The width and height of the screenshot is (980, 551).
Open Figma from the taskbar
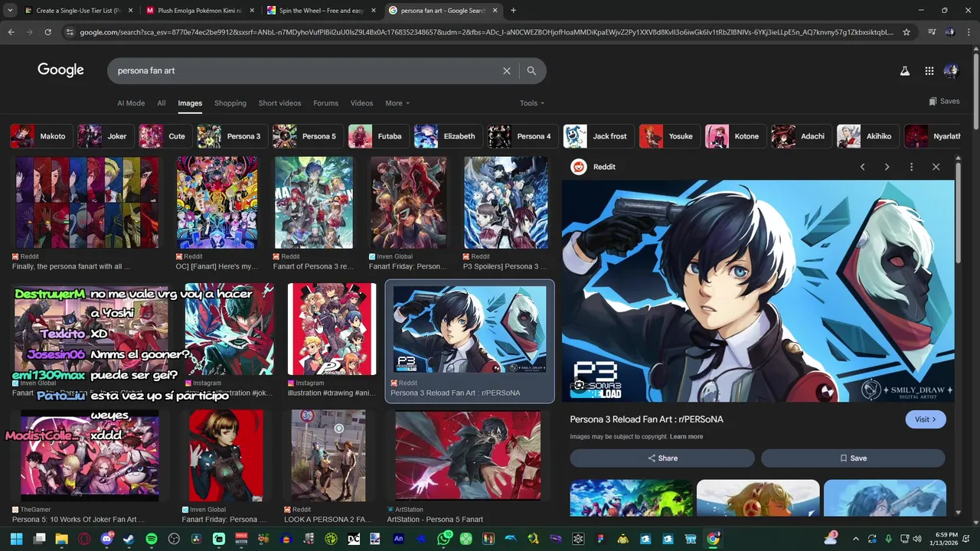[601, 539]
